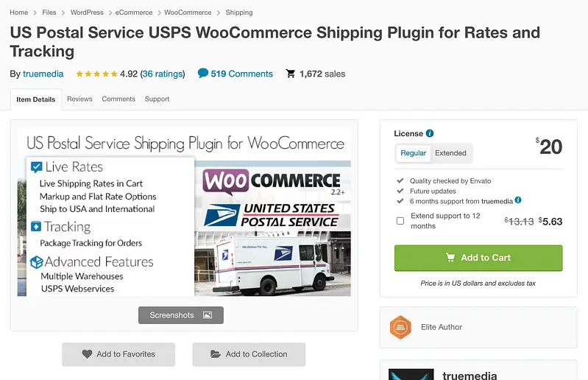Click Add to Collection button
The image size is (588, 380).
click(x=249, y=354)
